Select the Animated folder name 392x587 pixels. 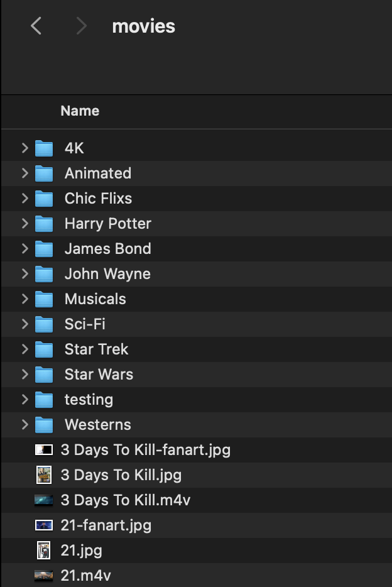[x=98, y=173]
